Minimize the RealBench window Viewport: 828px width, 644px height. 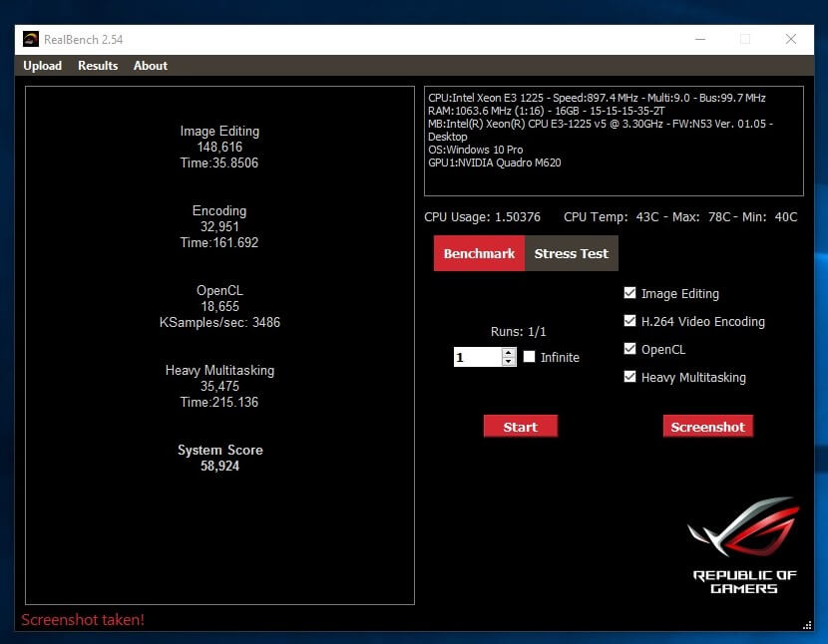click(700, 39)
